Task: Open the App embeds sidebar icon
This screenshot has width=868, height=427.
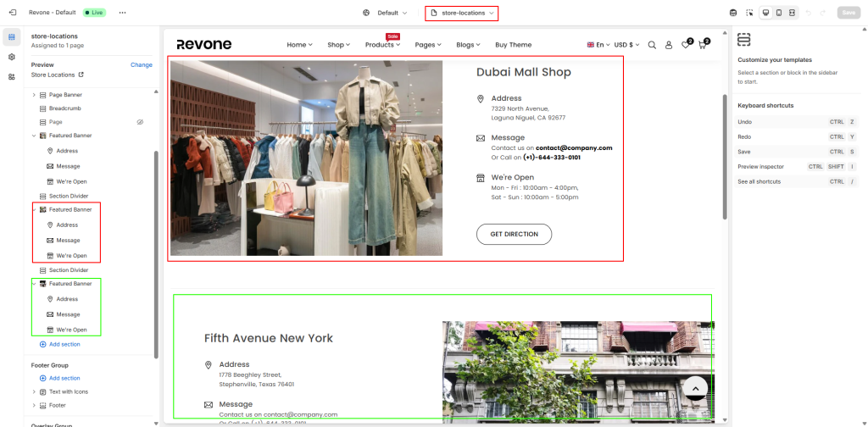Action: click(12, 77)
